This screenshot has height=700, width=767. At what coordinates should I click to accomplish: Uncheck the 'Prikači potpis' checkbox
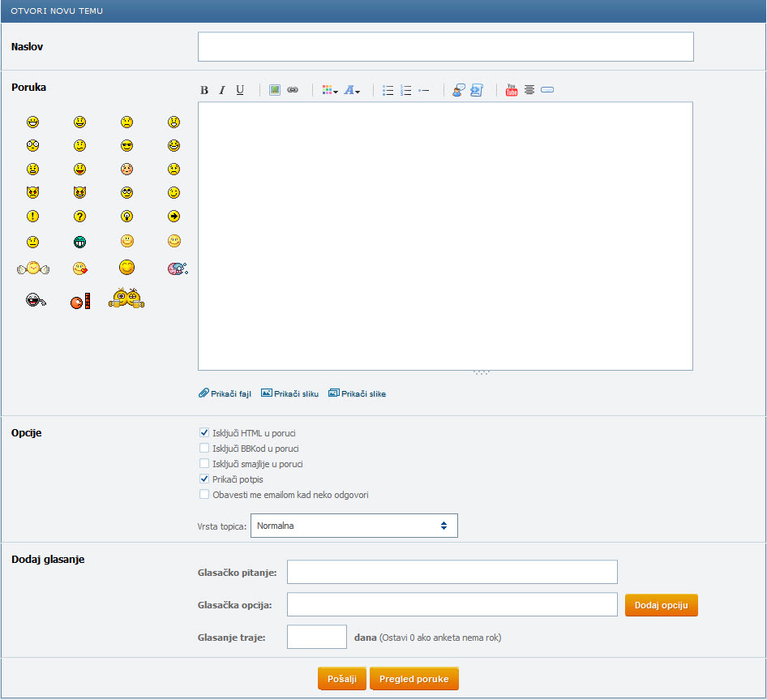pyautogui.click(x=204, y=479)
